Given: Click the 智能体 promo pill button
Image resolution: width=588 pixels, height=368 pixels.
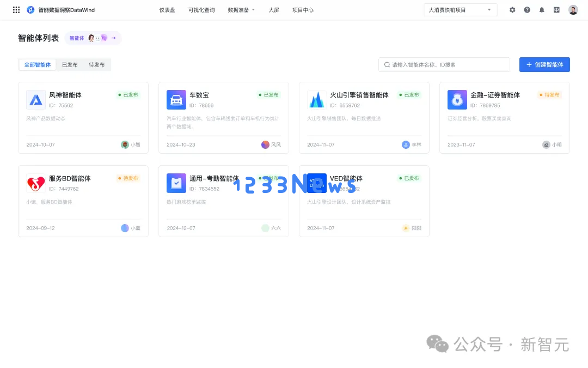Looking at the screenshot, I should tap(93, 38).
